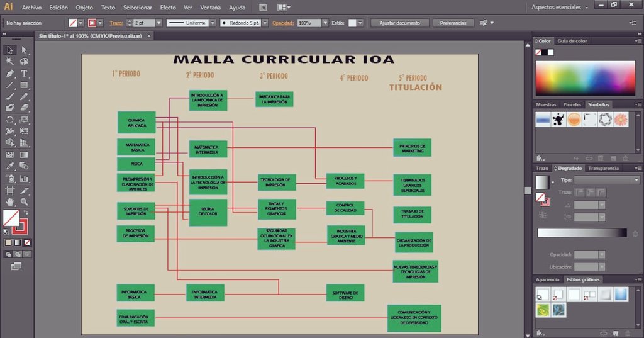Switch paint mode to Gradient in toolbox

tap(18, 243)
